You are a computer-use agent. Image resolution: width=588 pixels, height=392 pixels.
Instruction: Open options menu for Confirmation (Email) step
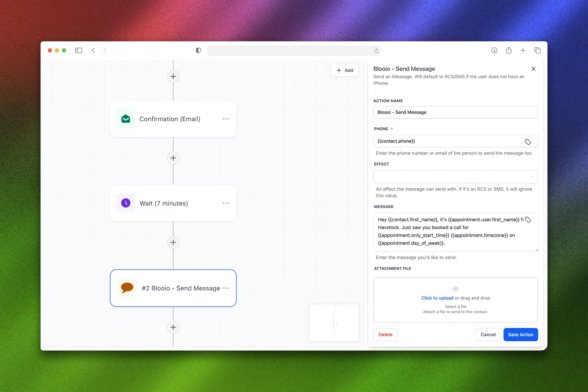226,119
